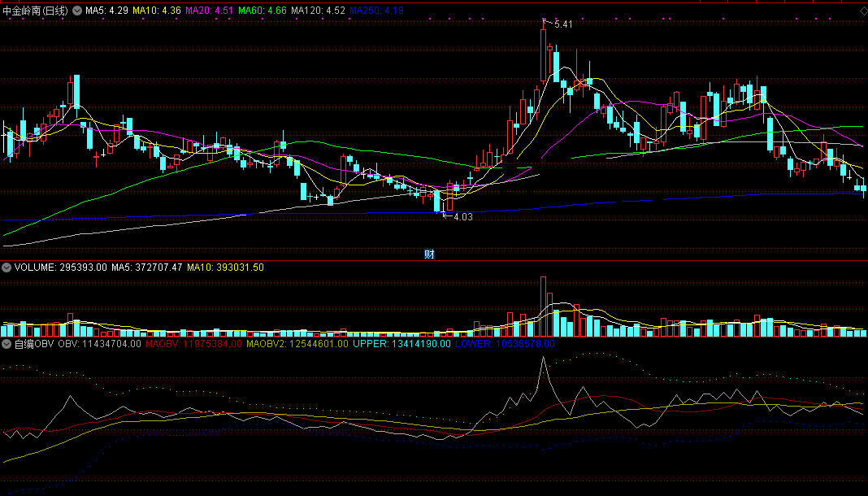This screenshot has width=868, height=496.
Task: Select the MA20: 4.51 label
Action: pyautogui.click(x=209, y=11)
